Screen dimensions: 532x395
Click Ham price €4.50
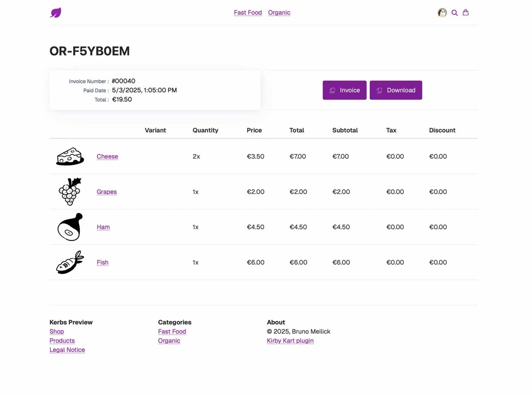256,227
